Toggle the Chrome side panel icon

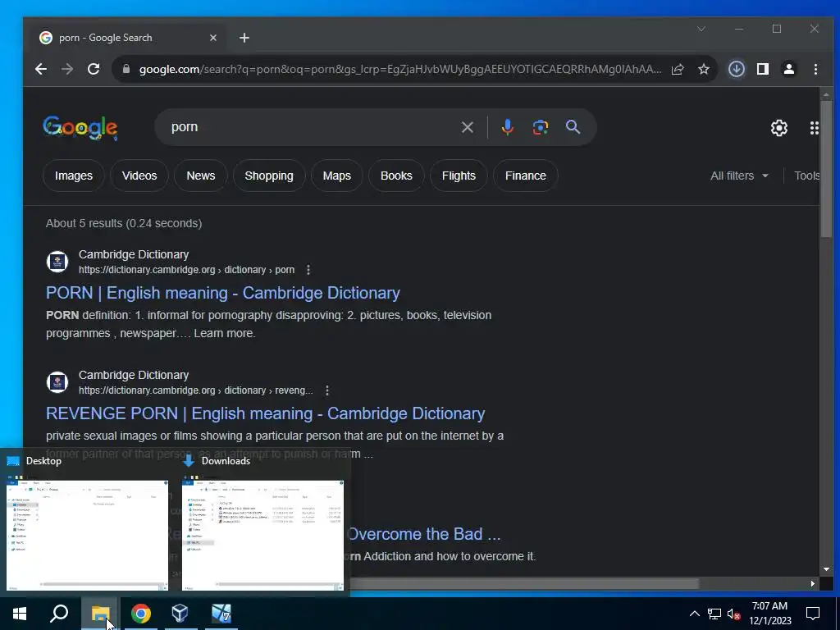click(x=762, y=69)
